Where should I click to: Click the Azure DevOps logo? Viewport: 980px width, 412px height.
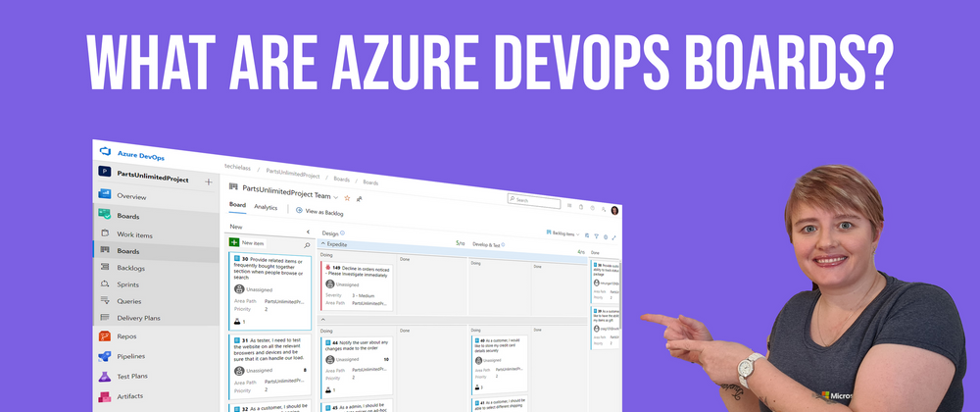[x=107, y=152]
